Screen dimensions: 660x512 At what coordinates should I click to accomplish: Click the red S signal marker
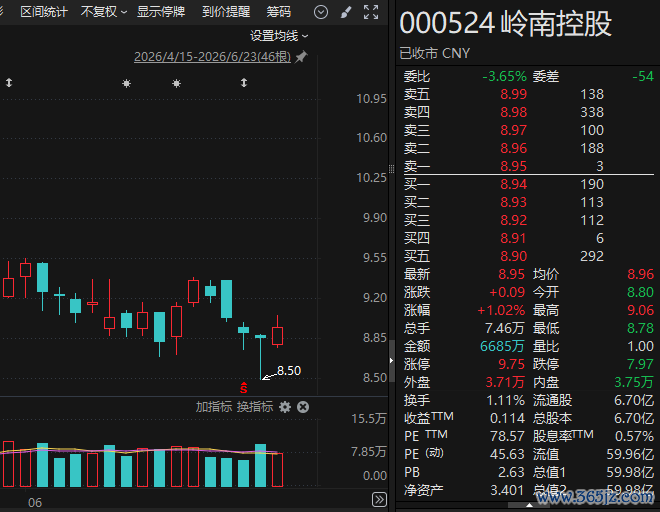[x=244, y=388]
